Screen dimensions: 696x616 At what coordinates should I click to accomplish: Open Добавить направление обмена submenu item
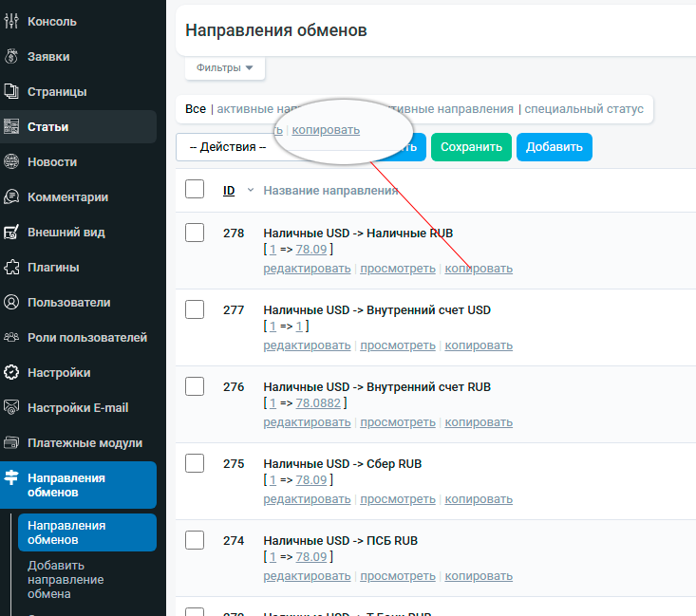pos(66,580)
